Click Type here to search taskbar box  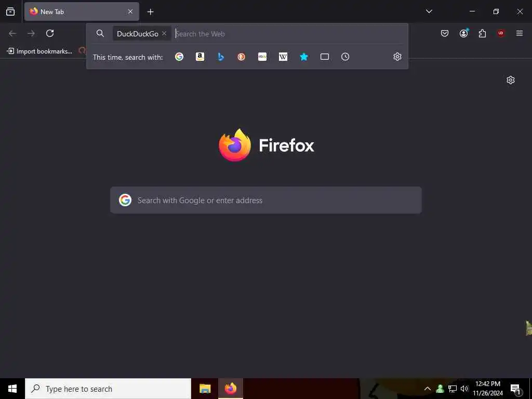pos(108,389)
